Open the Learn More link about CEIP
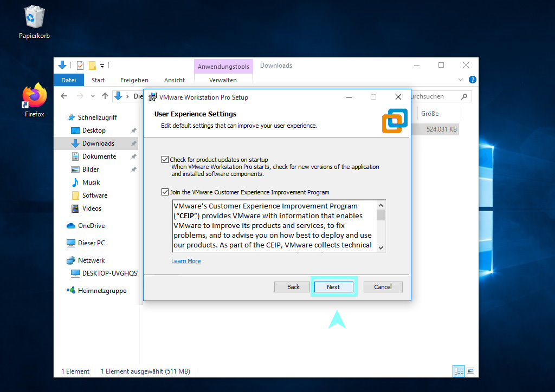The image size is (555, 392). pos(186,261)
